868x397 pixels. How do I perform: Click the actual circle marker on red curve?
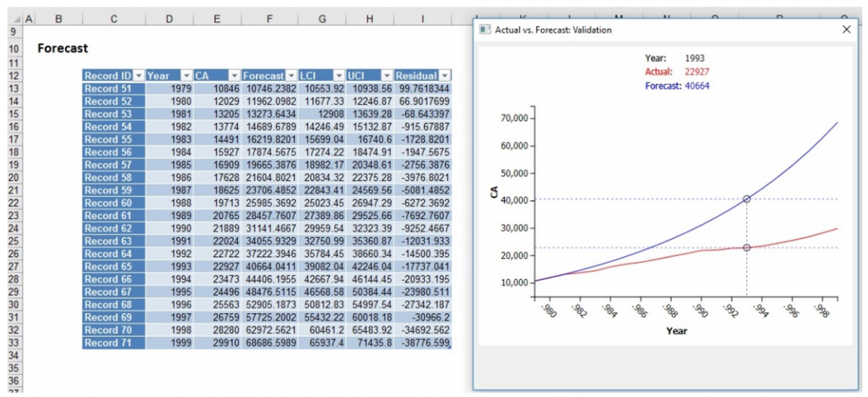click(746, 248)
